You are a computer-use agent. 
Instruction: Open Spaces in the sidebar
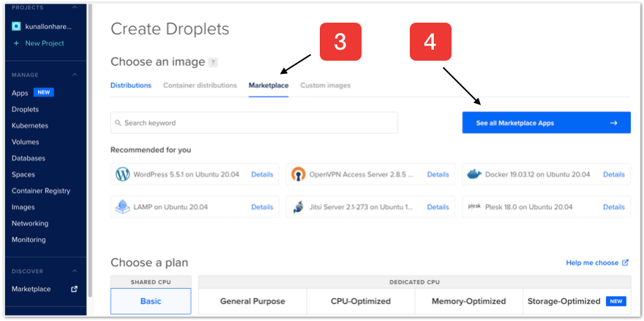click(x=23, y=175)
